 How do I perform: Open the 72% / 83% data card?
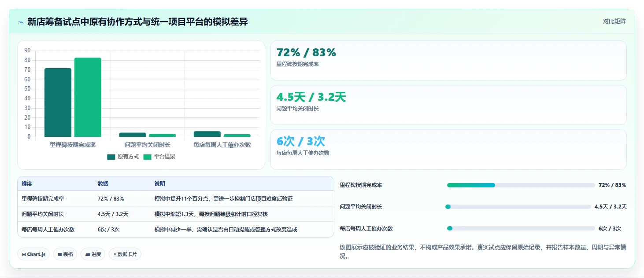pyautogui.click(x=448, y=60)
